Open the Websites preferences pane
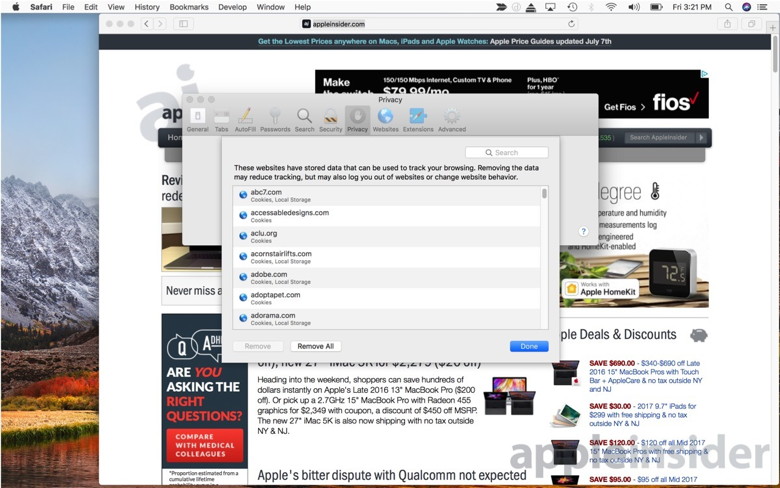Image resolution: width=780 pixels, height=488 pixels. tap(386, 120)
